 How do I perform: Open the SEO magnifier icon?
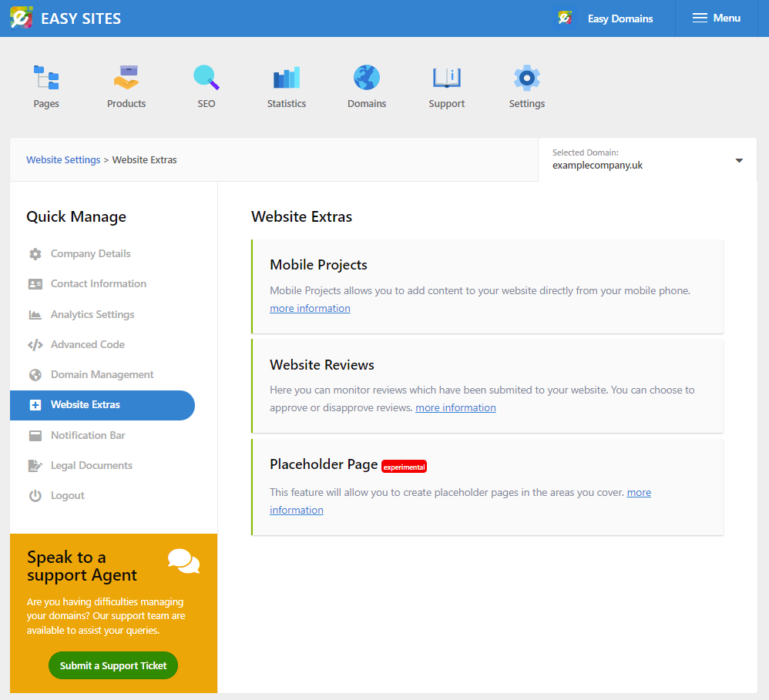tap(206, 78)
